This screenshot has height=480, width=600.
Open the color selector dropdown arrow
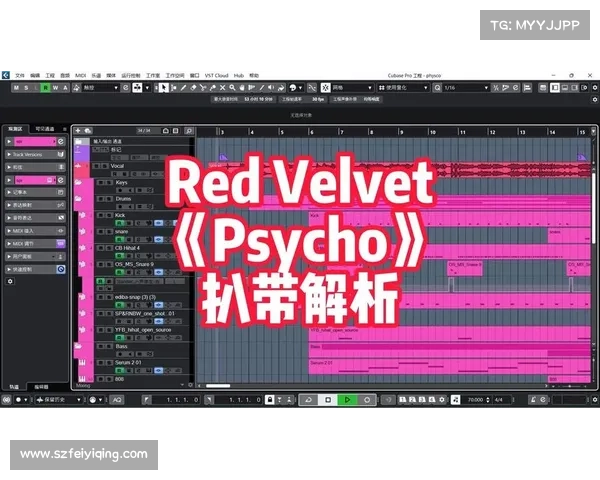click(300, 88)
